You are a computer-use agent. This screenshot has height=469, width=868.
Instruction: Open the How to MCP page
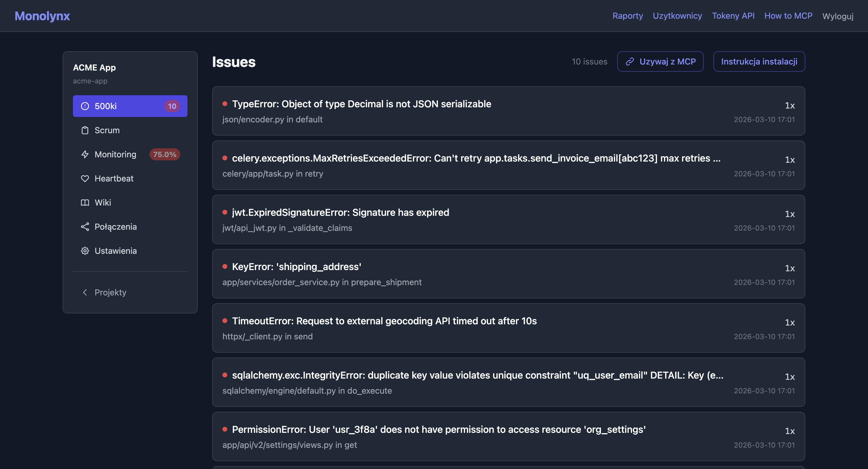(788, 15)
